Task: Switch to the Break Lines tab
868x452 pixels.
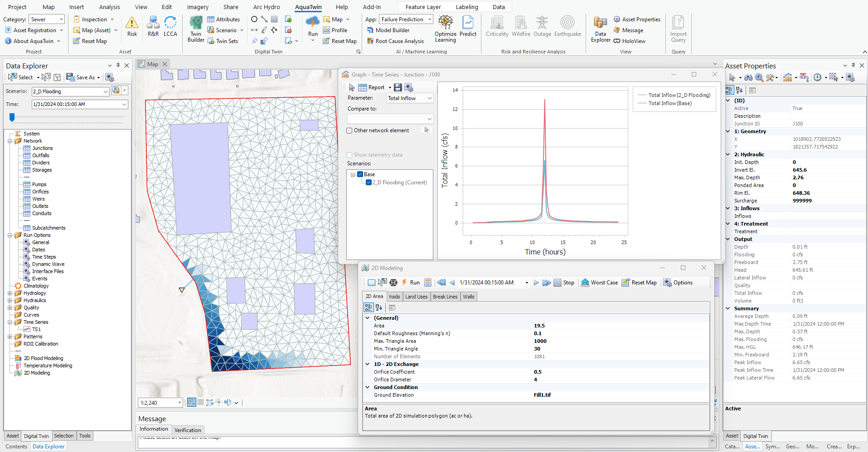Action: 445,297
